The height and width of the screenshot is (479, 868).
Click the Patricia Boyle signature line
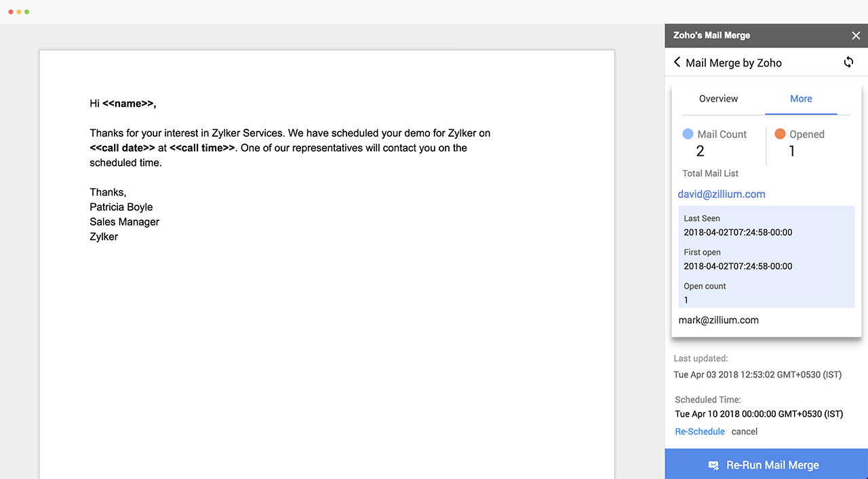pyautogui.click(x=121, y=207)
